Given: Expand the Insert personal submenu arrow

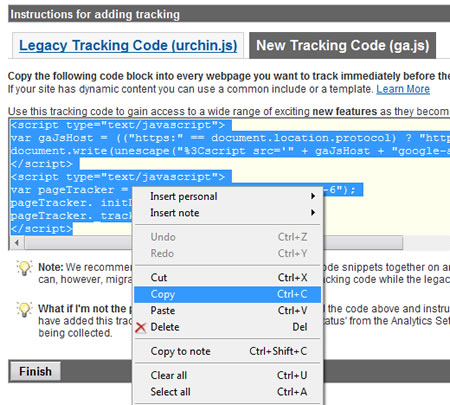Looking at the screenshot, I should (x=313, y=196).
